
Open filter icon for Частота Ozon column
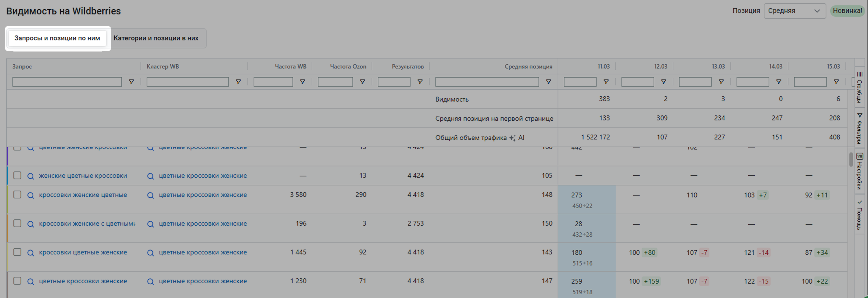point(363,82)
